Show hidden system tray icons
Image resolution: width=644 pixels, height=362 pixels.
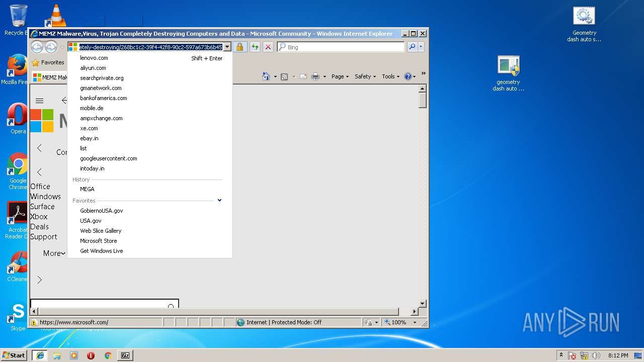[x=561, y=355]
